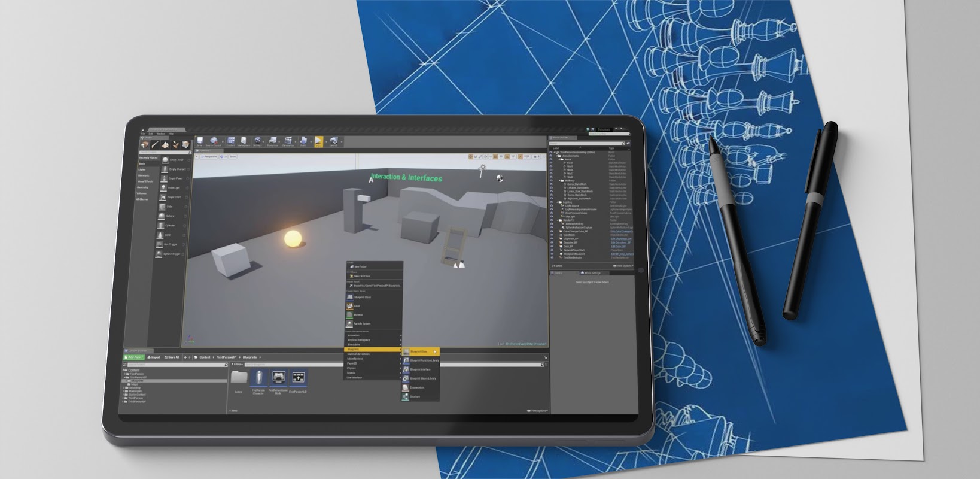The height and width of the screenshot is (479, 980).
Task: Select the Place mode icon
Action: click(145, 145)
